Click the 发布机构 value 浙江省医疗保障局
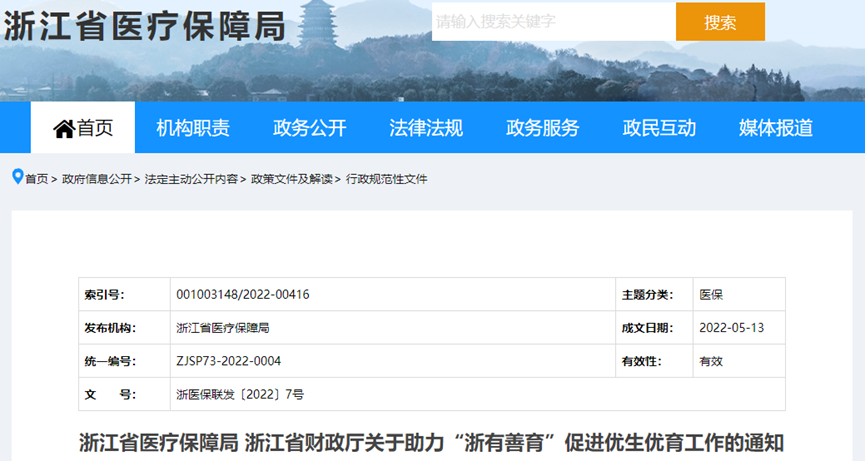Screen dimensions: 865x461 pos(223,328)
